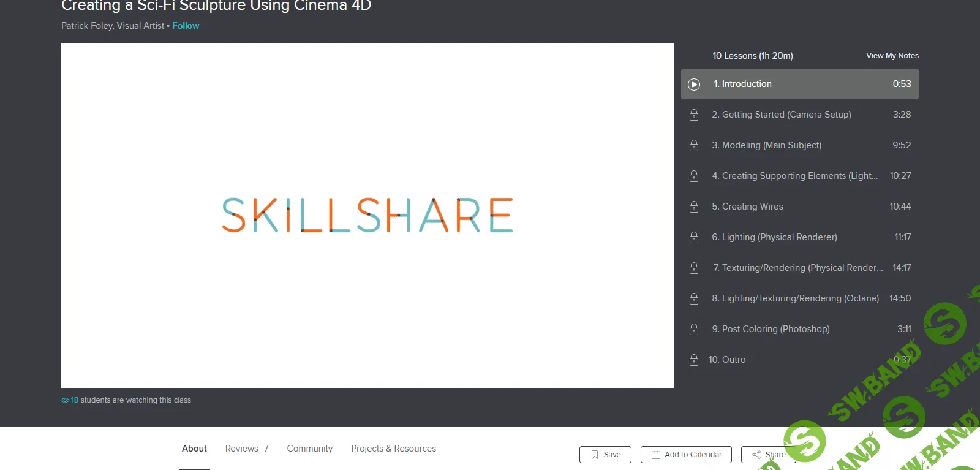Viewport: 980px width, 470px height.
Task: Click the lock icon beside Outro lesson
Action: tap(694, 360)
